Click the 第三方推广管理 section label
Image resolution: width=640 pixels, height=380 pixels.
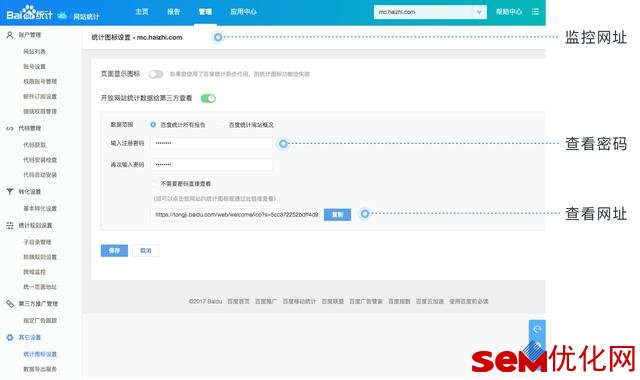[38, 304]
